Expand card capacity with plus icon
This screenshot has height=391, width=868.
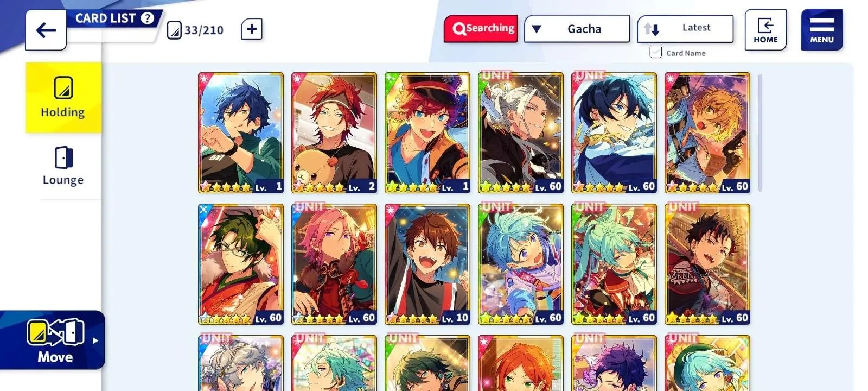tap(252, 29)
